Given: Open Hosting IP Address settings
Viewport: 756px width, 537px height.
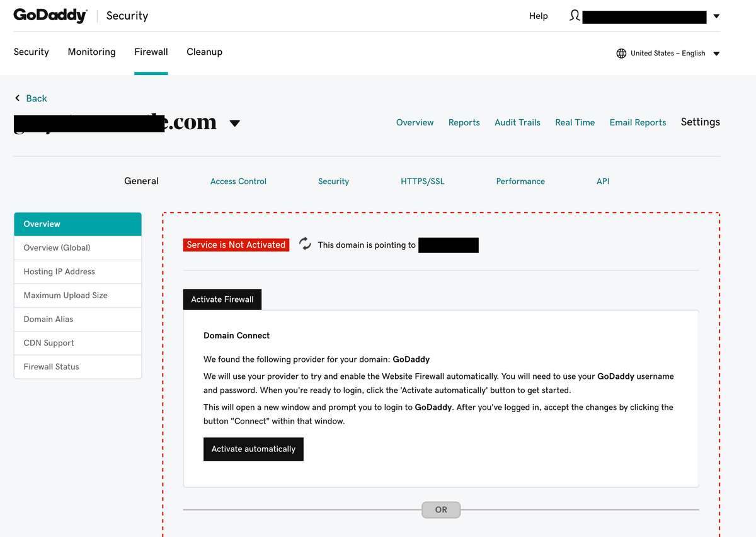Looking at the screenshot, I should tap(77, 272).
